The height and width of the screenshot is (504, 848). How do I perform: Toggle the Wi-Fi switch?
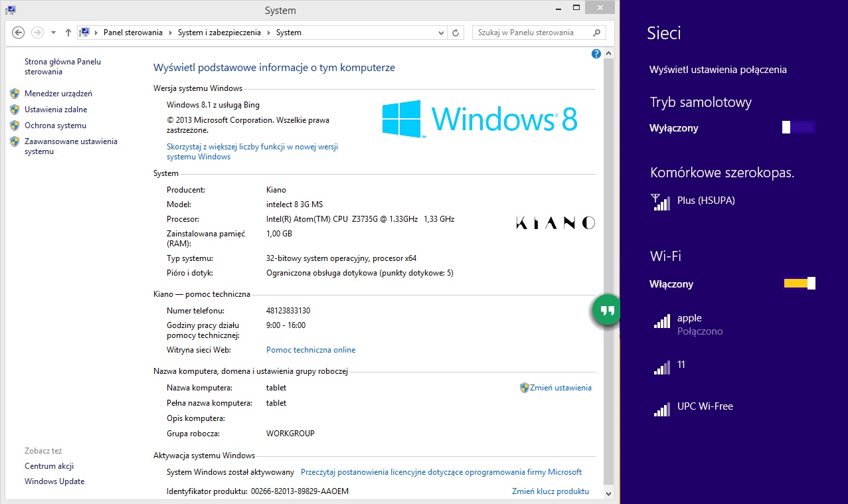[798, 284]
